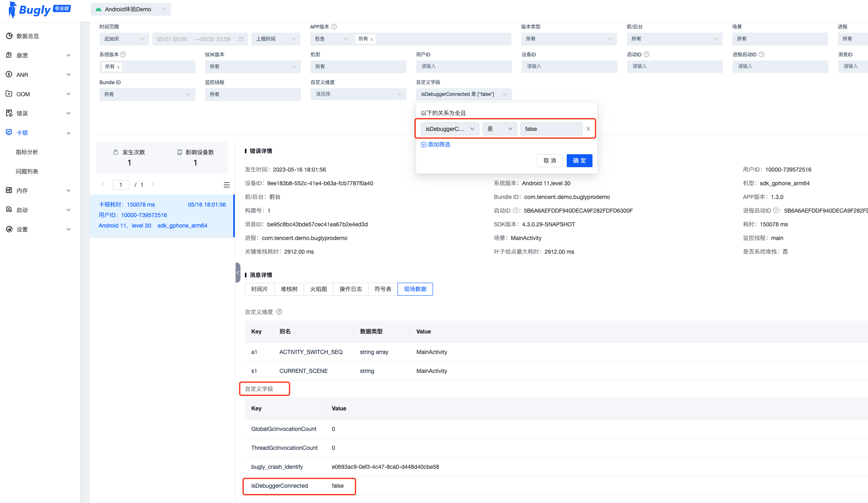Screen dimensions: 868x503
Task: Open the 近30天 time range dropdown
Action: [x=124, y=39]
